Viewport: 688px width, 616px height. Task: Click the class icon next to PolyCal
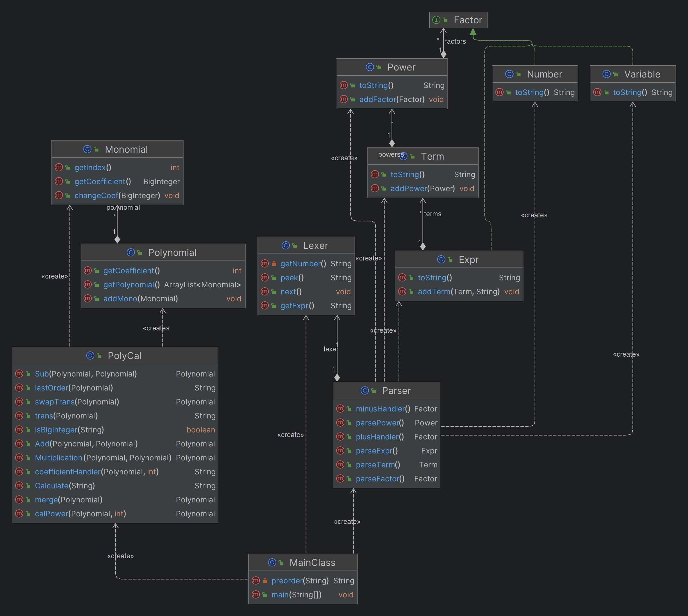[x=90, y=355]
